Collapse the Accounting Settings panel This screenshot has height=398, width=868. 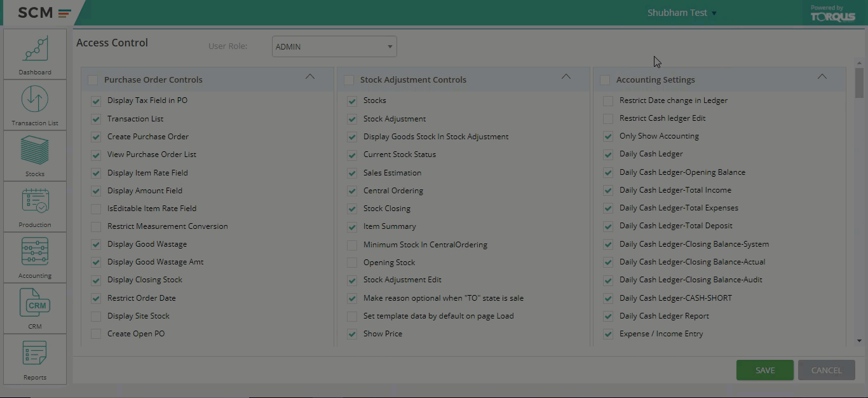[x=822, y=77]
